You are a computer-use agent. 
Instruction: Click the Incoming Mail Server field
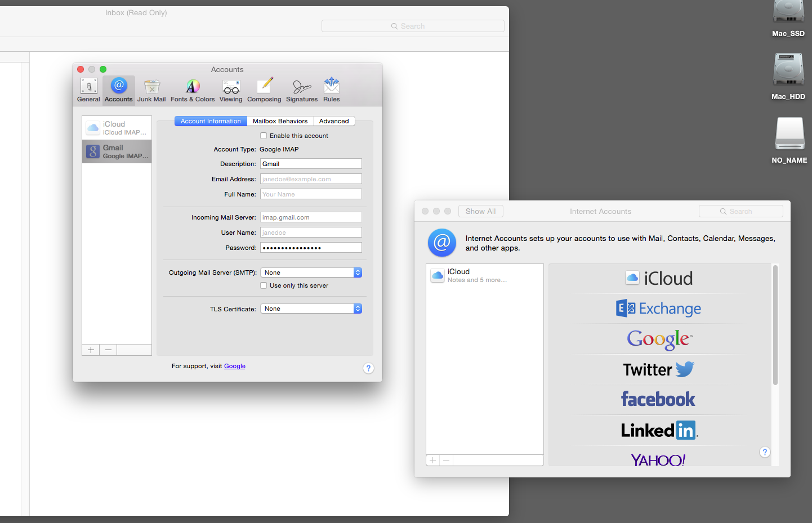(x=311, y=217)
